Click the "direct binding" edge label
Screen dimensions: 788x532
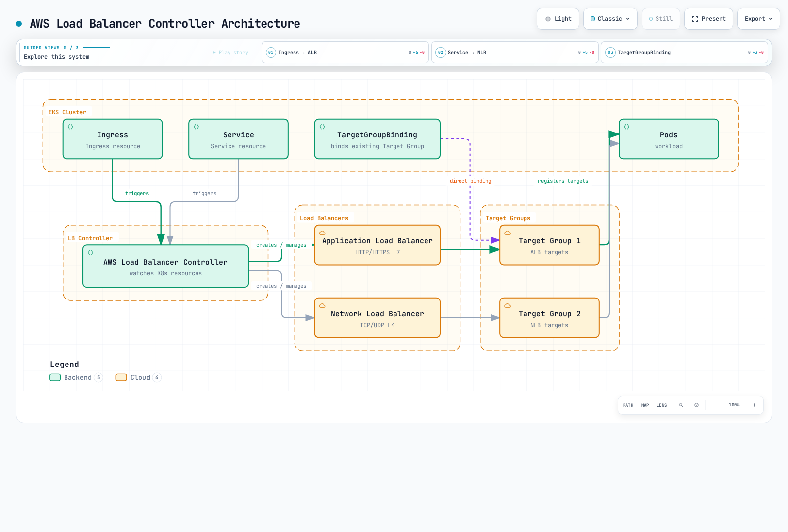[470, 181]
